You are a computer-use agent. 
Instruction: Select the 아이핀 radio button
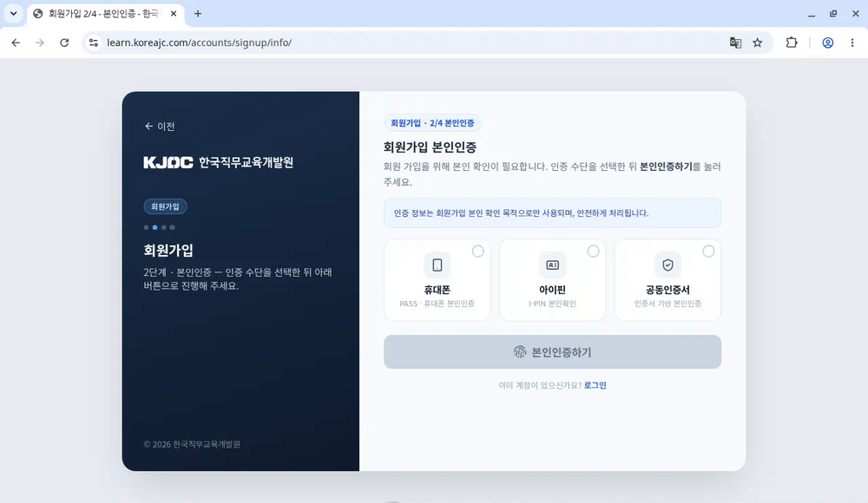(593, 251)
